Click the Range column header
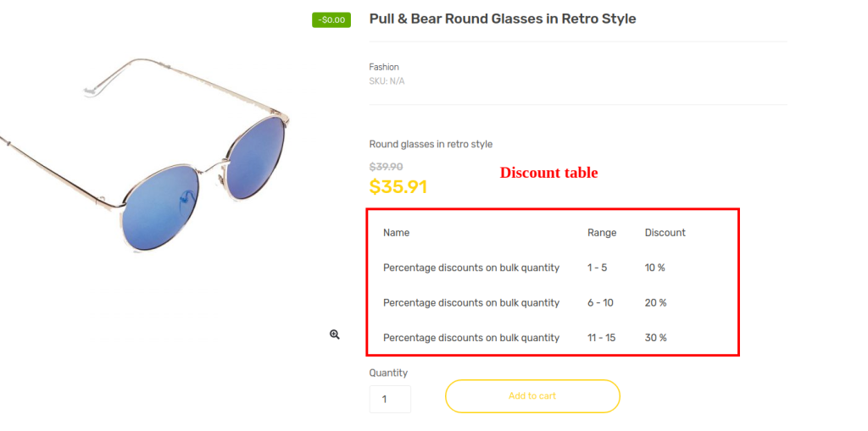Screen dimensions: 868x431 point(602,233)
